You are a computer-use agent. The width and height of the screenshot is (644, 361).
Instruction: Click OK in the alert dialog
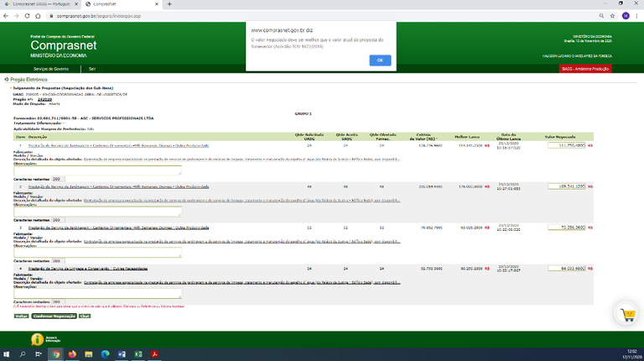[x=380, y=60]
